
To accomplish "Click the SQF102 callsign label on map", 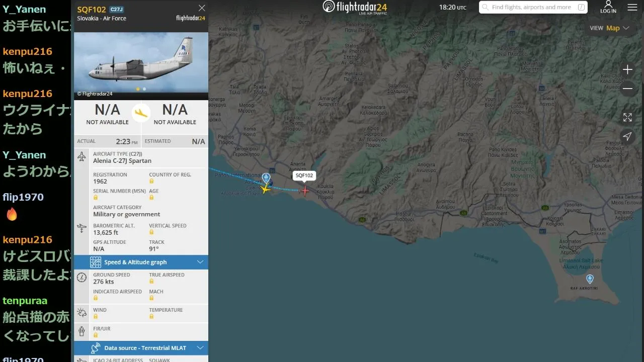I will [x=304, y=175].
